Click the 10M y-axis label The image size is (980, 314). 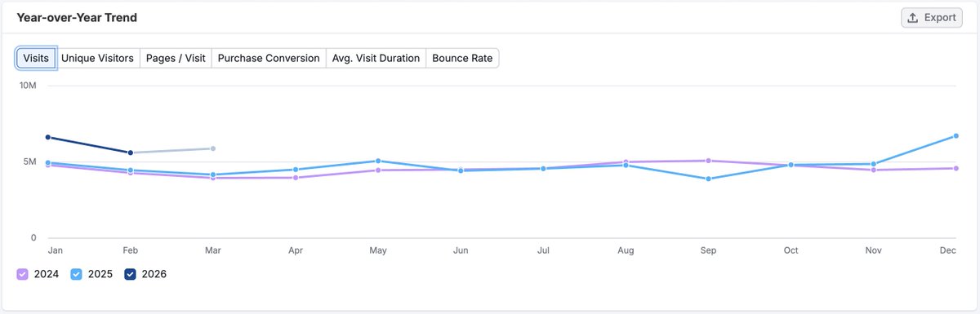(x=27, y=85)
